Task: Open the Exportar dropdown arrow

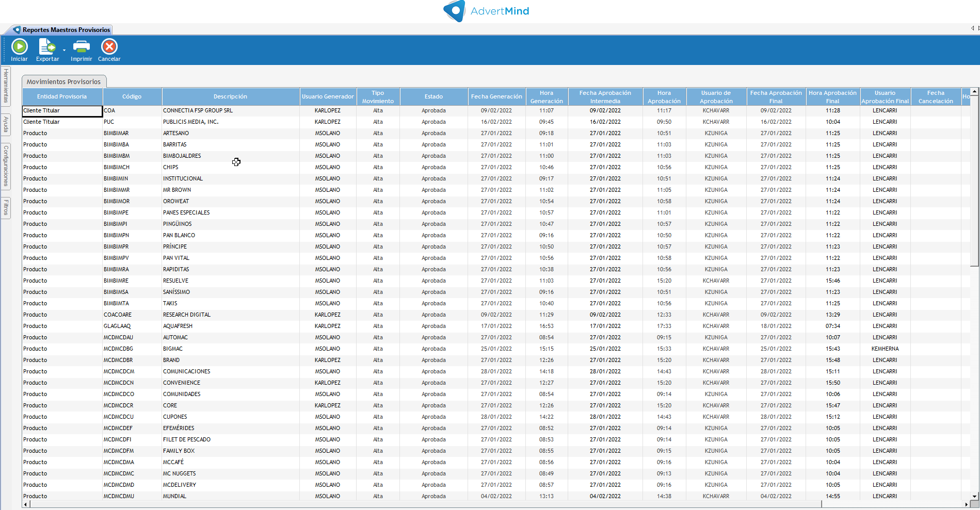Action: [64, 50]
